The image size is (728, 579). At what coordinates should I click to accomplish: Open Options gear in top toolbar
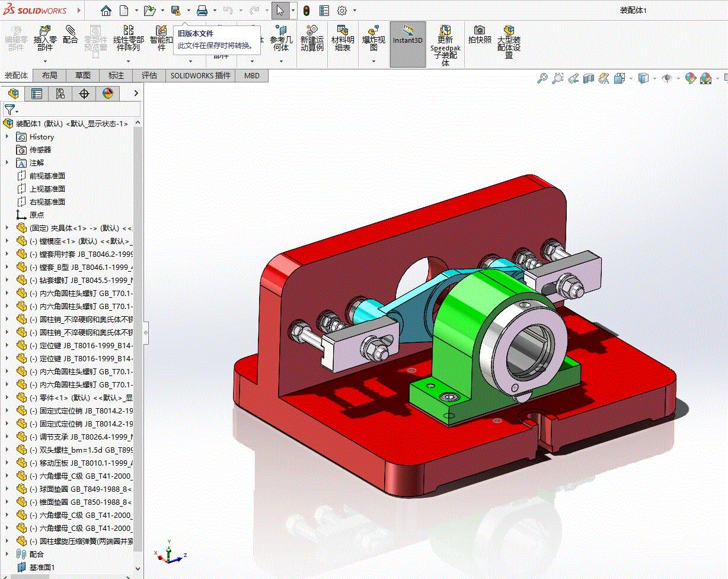click(x=342, y=11)
